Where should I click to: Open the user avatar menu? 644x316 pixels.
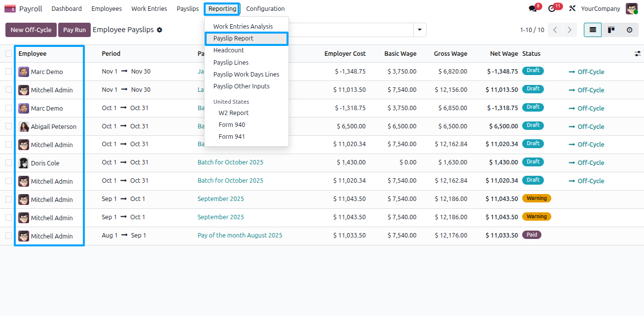point(632,8)
